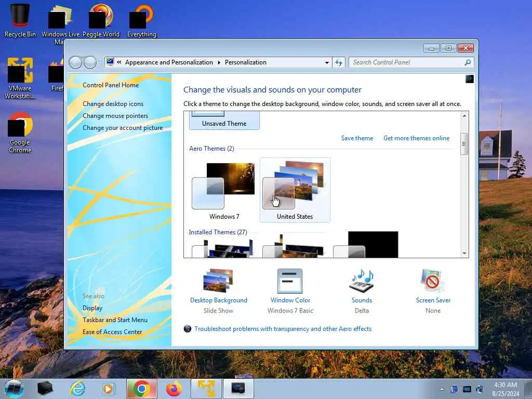The height and width of the screenshot is (399, 532).
Task: Launch Peggle World desktop shortcut
Action: pos(101,20)
